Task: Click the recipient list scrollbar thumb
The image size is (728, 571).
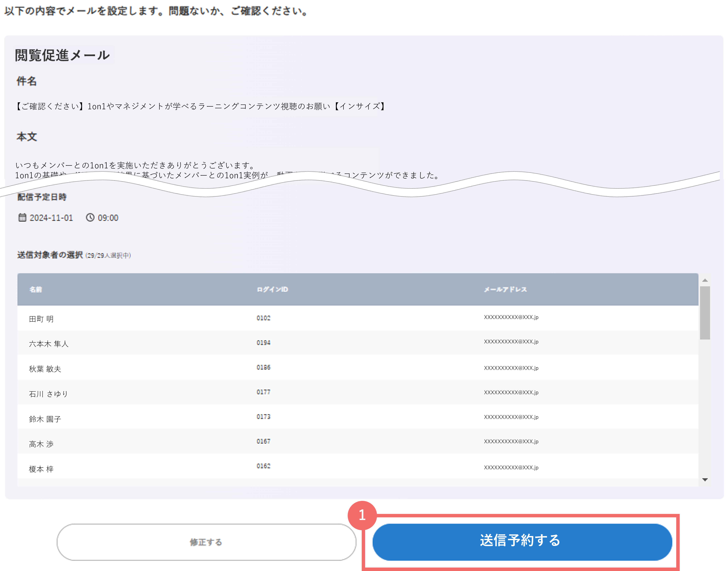Action: click(705, 313)
